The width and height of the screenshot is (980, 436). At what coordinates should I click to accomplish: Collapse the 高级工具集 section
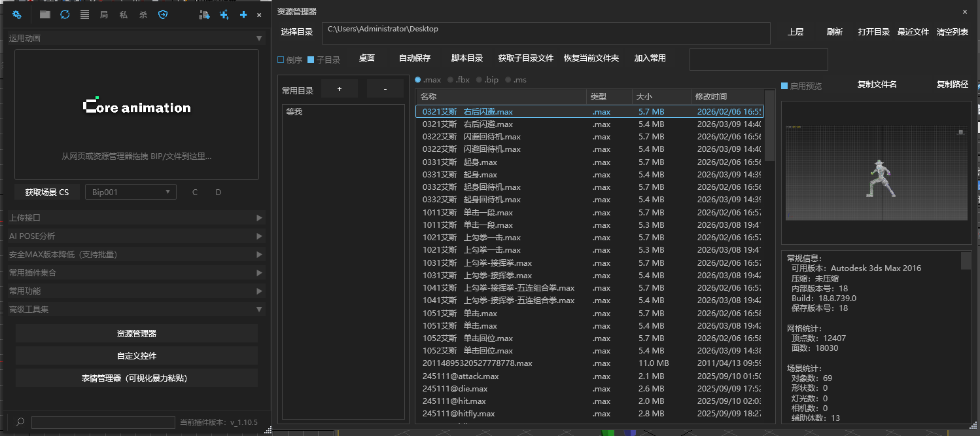tap(135, 310)
